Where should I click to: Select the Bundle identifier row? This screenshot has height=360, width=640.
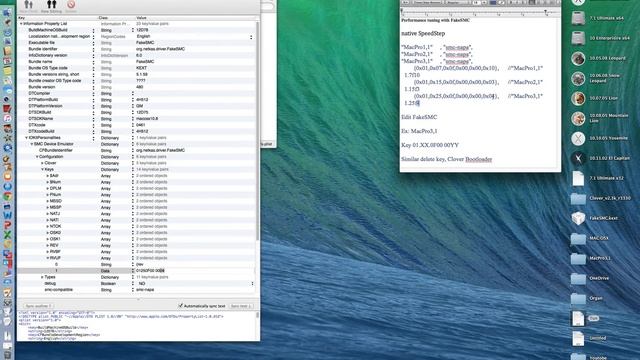(136, 49)
